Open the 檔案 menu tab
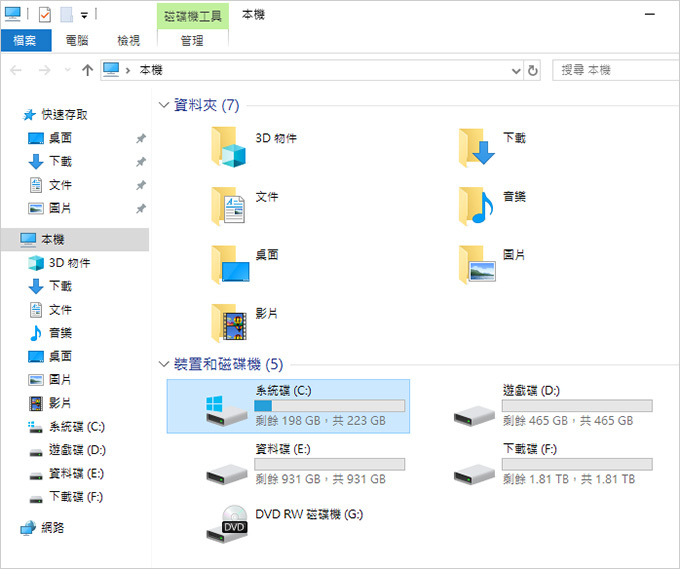The image size is (680, 569). [26, 41]
